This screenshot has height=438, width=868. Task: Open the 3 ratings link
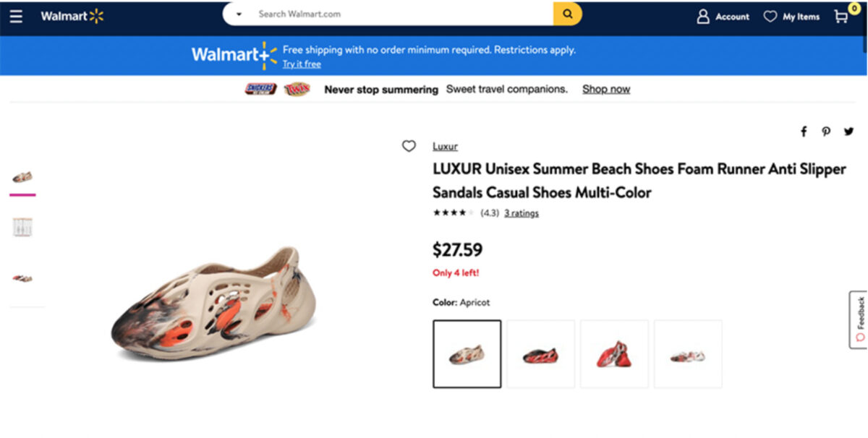[x=522, y=213]
